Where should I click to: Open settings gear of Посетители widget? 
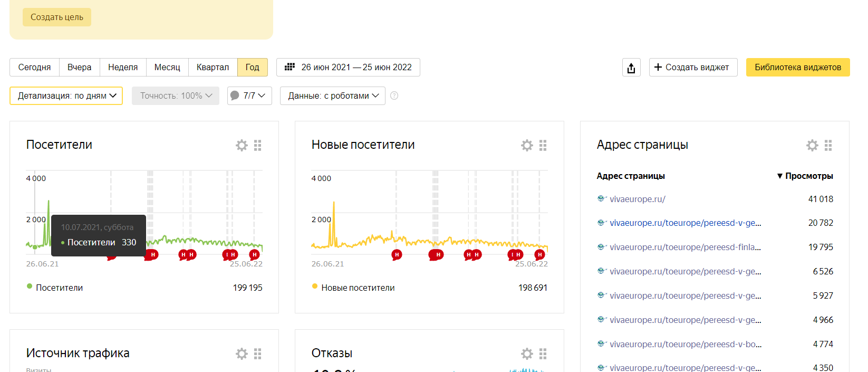click(x=242, y=145)
